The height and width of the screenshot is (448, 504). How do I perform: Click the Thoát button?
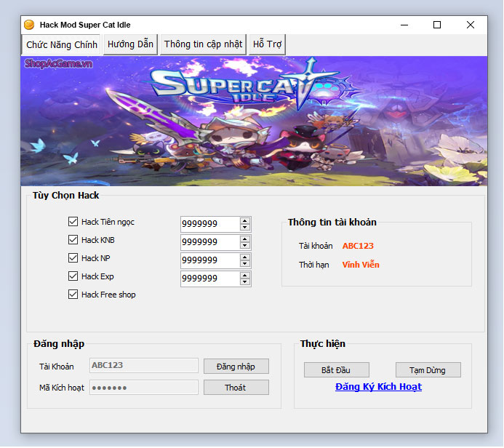pos(236,388)
